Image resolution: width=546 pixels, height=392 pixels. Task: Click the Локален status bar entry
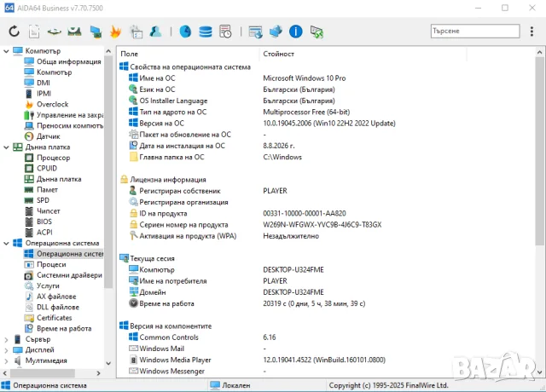point(230,385)
